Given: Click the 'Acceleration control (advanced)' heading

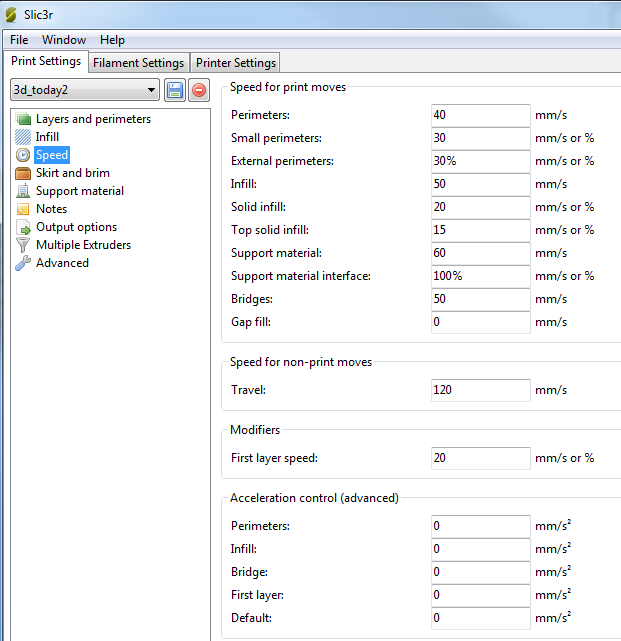Looking at the screenshot, I should [x=314, y=498].
